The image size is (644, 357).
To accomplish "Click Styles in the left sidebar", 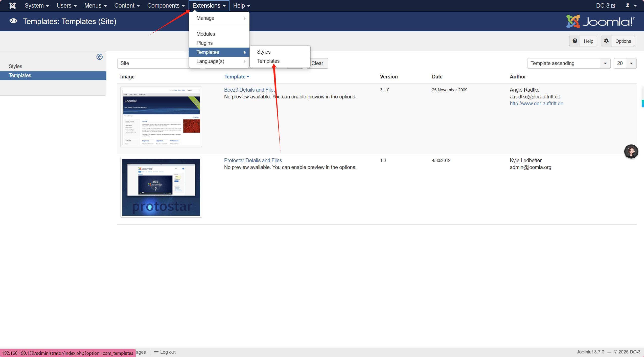I will tap(15, 66).
